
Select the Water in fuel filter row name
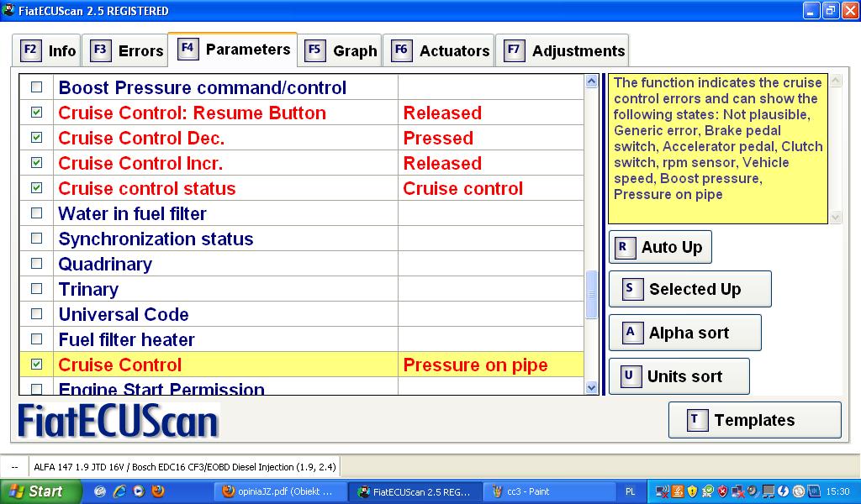132,213
